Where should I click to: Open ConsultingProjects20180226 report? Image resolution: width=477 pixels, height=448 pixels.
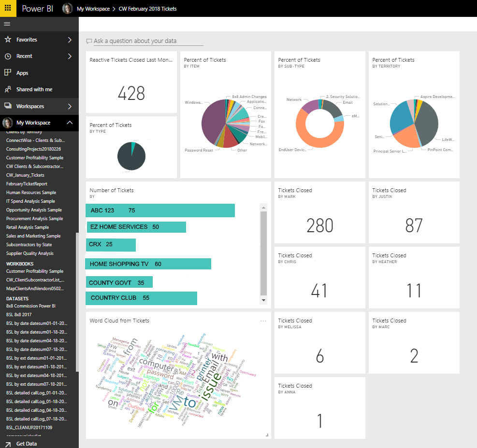pyautogui.click(x=33, y=149)
